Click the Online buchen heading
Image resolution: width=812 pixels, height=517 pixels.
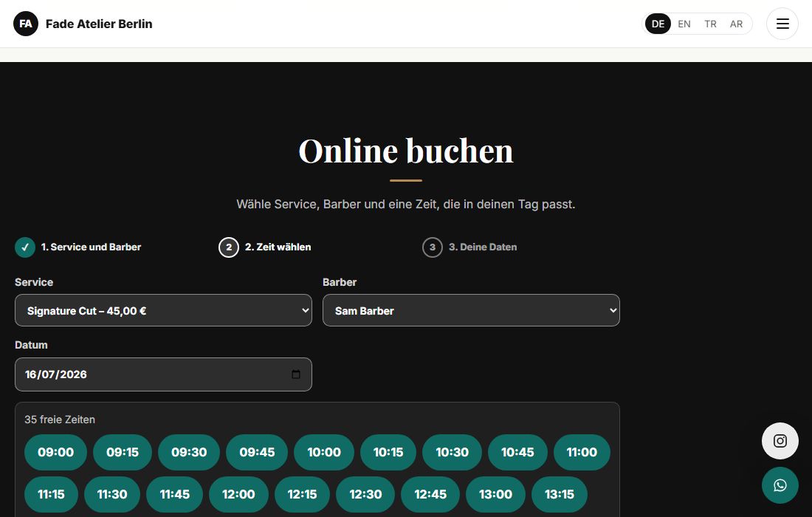point(406,151)
